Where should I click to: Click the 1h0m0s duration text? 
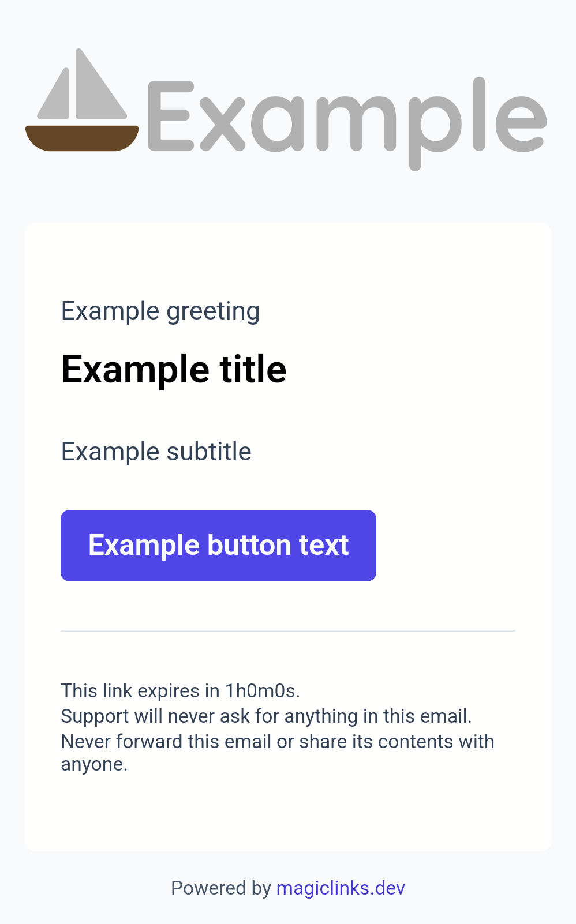tap(263, 690)
